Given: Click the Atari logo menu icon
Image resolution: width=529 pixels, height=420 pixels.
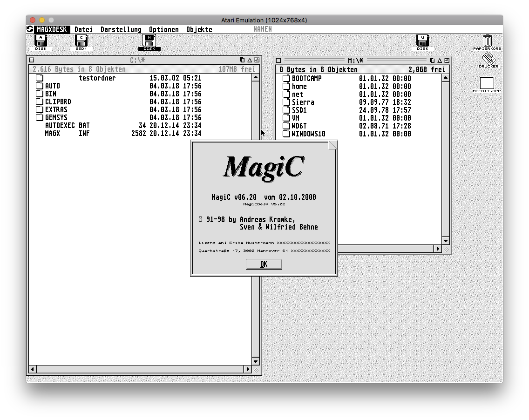Looking at the screenshot, I should point(30,29).
